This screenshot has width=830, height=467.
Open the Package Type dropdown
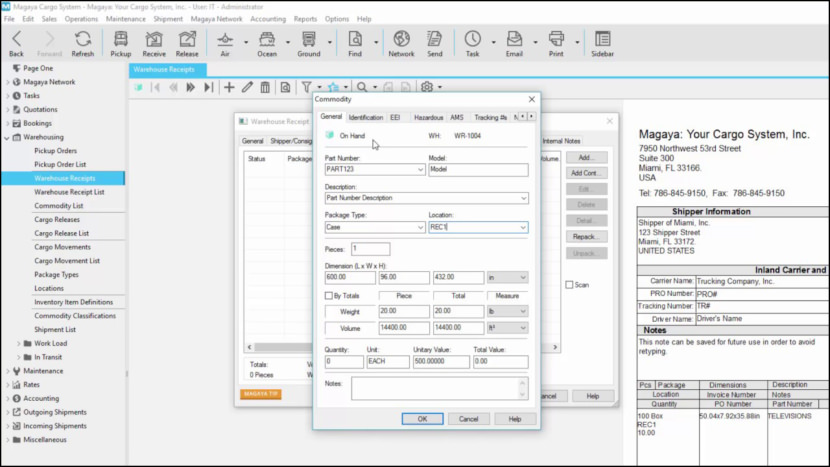(420, 227)
